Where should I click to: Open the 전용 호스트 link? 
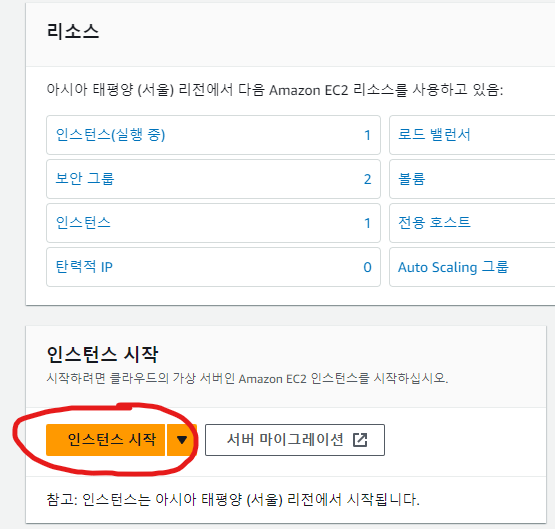click(x=434, y=223)
